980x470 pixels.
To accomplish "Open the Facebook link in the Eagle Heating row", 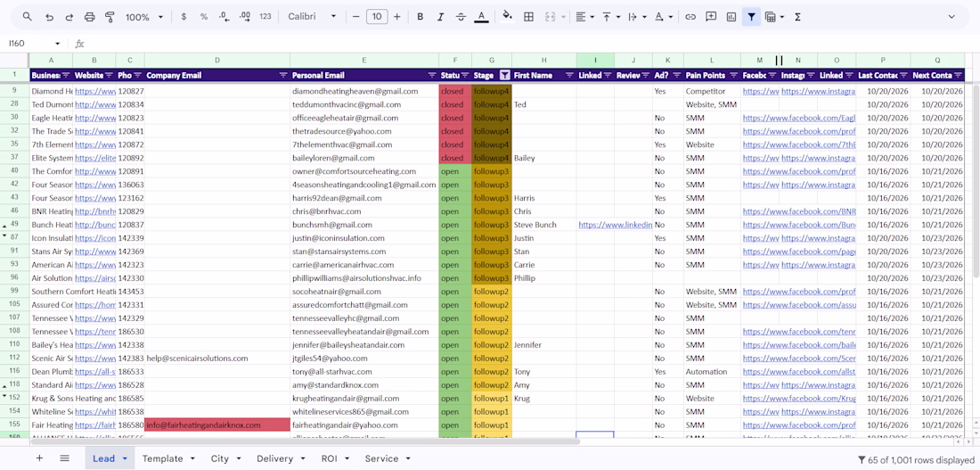I will tap(799, 119).
